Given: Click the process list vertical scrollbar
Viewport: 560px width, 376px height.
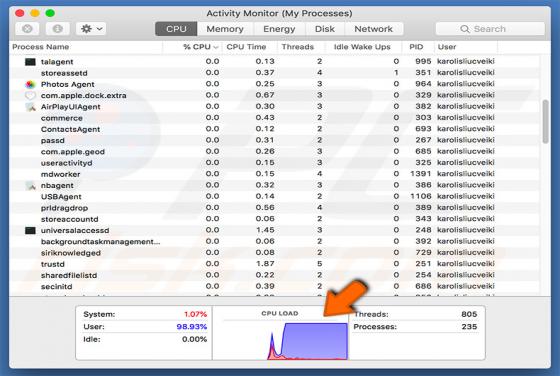Looking at the screenshot, I should [x=545, y=121].
